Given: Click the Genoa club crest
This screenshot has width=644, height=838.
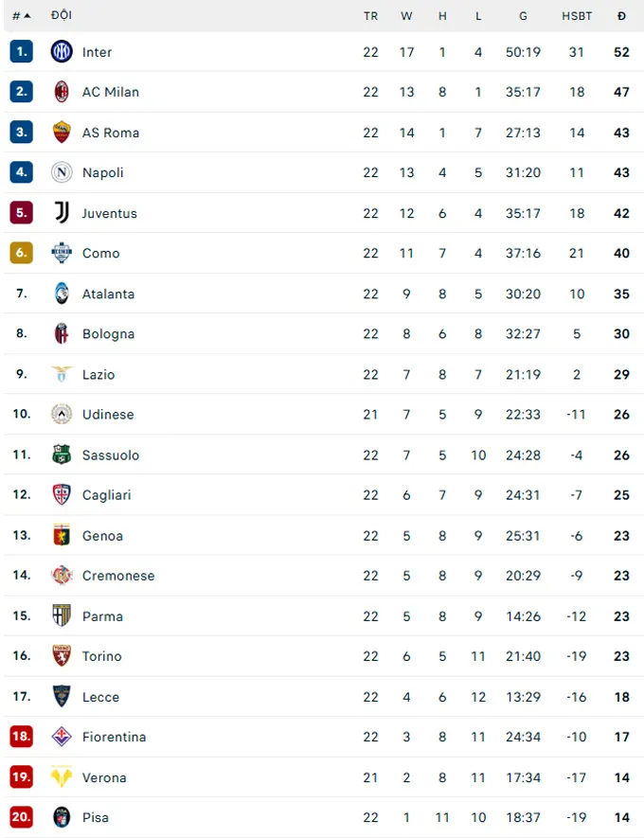Looking at the screenshot, I should pos(62,535).
